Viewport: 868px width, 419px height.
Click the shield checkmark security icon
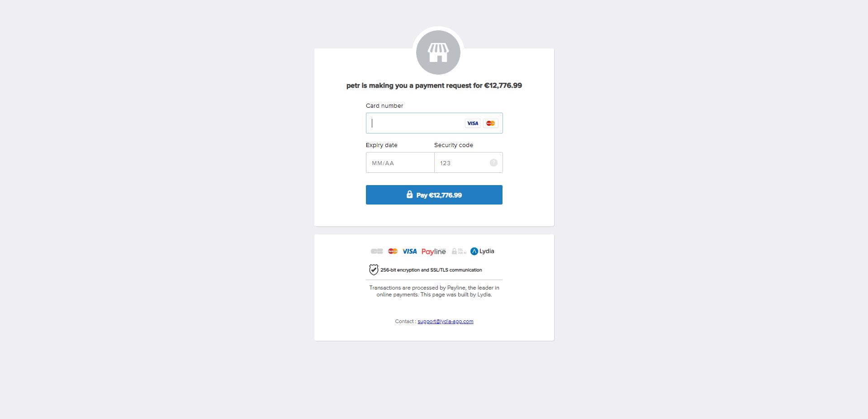point(374,270)
